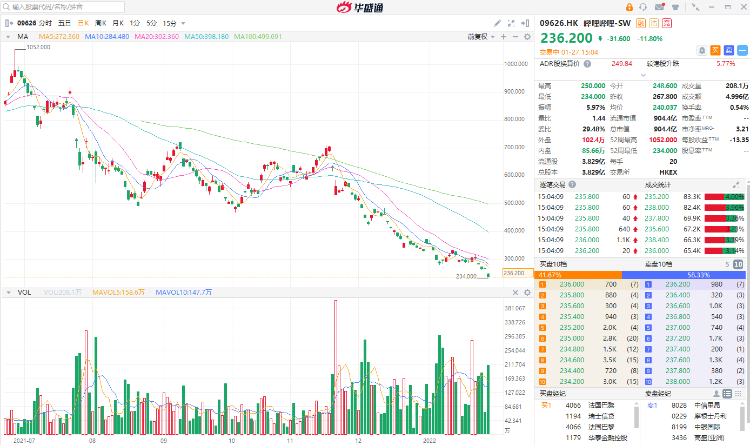This screenshot has width=750, height=445.
Task: Remove stock with blue minus button
Action: tap(742, 50)
